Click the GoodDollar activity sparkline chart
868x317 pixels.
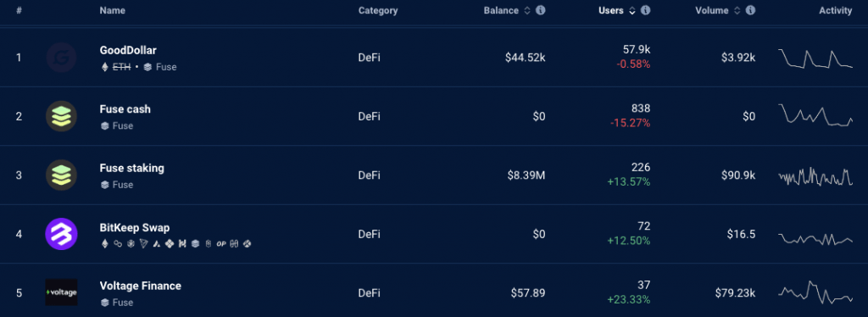point(815,58)
